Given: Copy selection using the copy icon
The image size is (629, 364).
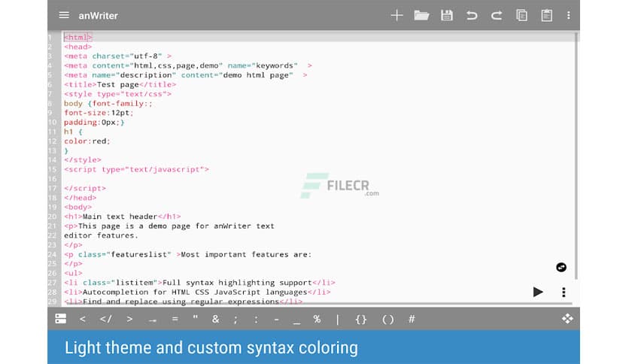Looking at the screenshot, I should (x=521, y=15).
